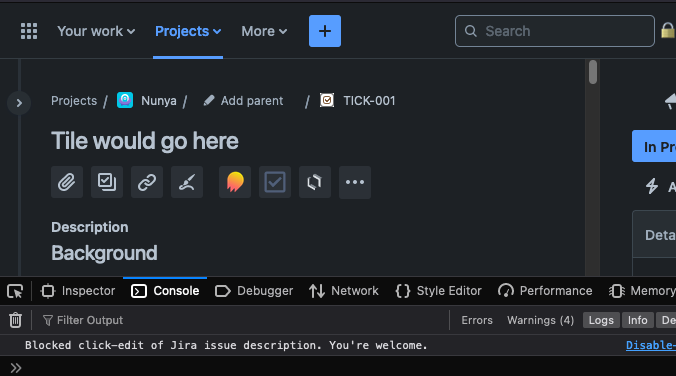Click the blue Create plus button
Viewport: 676px width, 376px height.
click(x=325, y=31)
